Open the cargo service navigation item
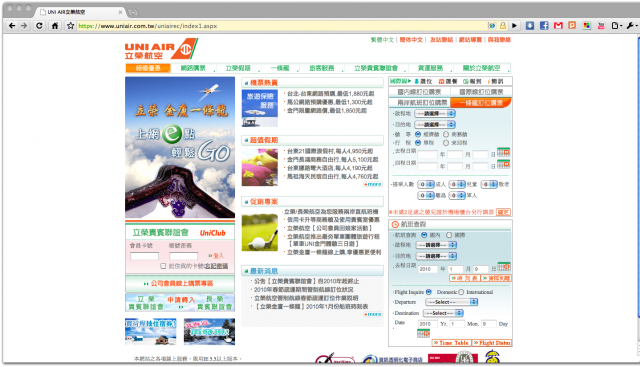Viewport: 640px width, 367px height. click(x=430, y=68)
